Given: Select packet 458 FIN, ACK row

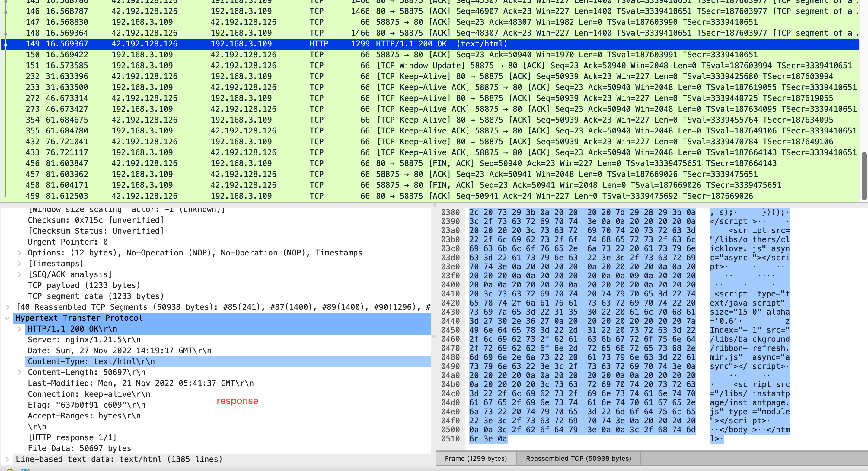Looking at the screenshot, I should pyautogui.click(x=429, y=185).
